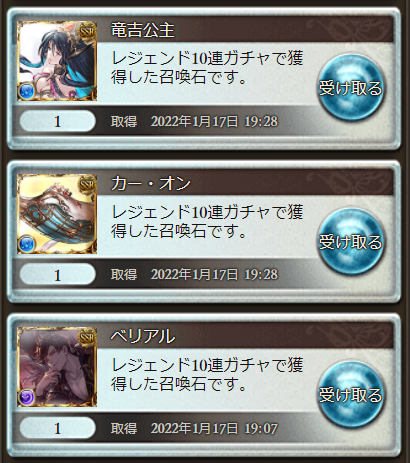Click water element icon on カー・オン

click(x=26, y=244)
